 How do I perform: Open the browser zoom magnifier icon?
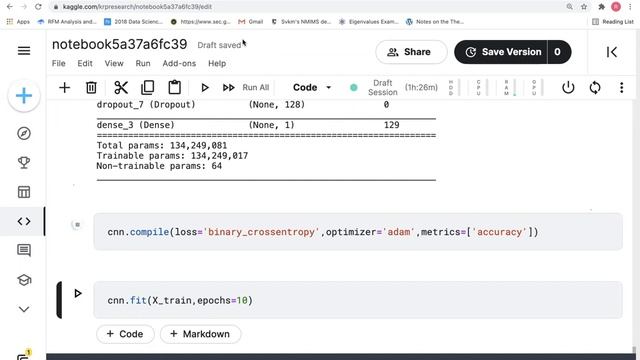pyautogui.click(x=569, y=7)
